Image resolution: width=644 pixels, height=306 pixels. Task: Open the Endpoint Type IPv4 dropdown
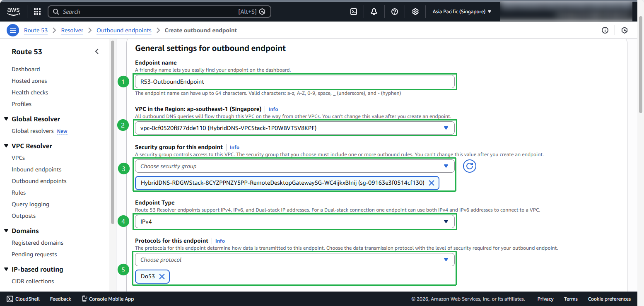295,222
